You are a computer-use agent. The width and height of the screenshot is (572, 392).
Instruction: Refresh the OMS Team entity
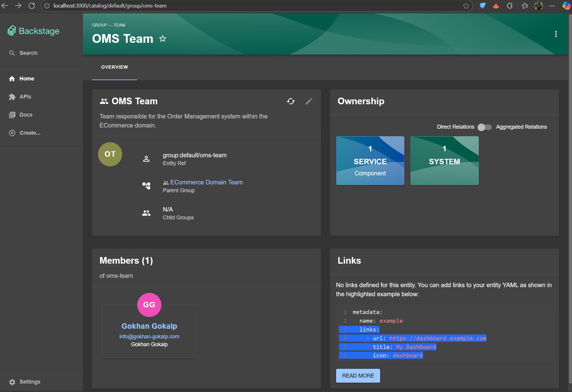click(291, 101)
